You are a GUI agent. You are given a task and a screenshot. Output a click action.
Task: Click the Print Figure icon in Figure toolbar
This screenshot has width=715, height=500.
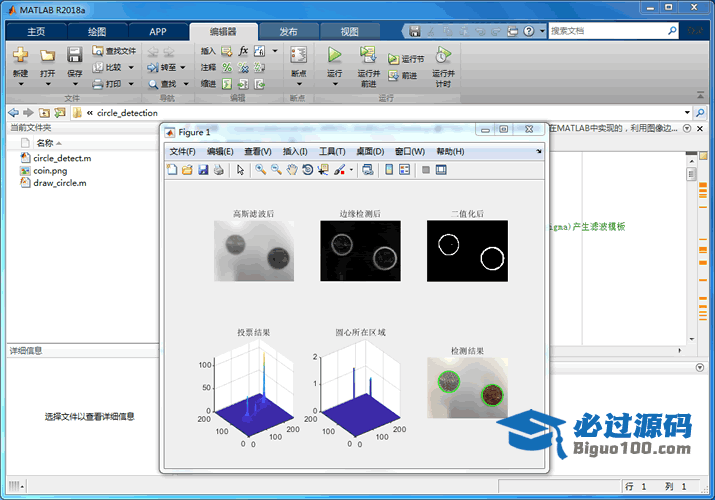[218, 170]
